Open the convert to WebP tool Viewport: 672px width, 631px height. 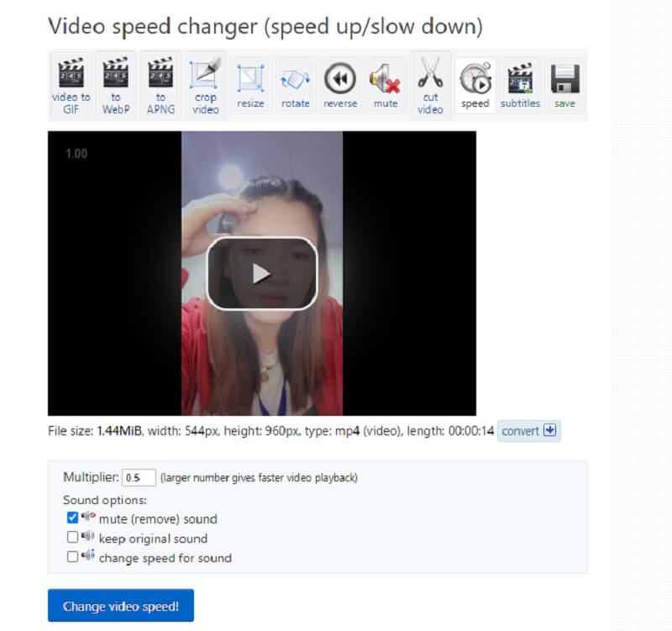[x=116, y=83]
